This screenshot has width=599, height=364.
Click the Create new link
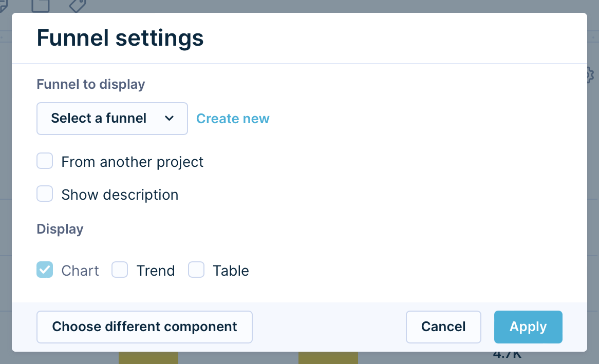(x=233, y=119)
